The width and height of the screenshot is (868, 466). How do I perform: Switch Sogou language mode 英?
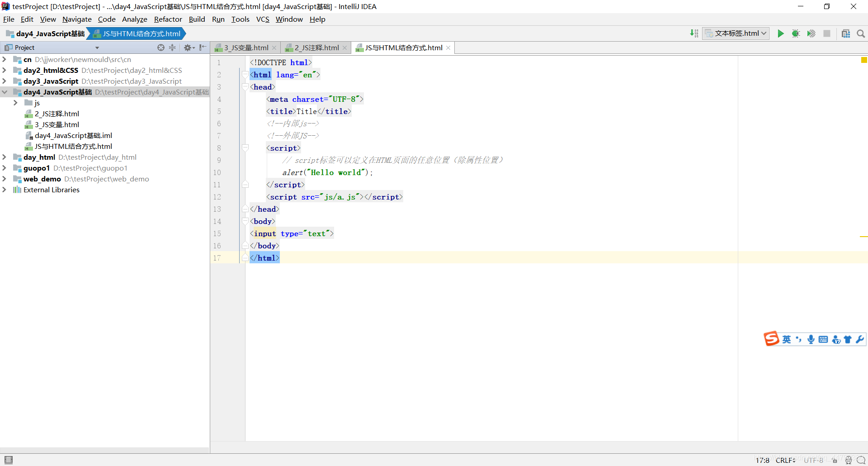[787, 339]
